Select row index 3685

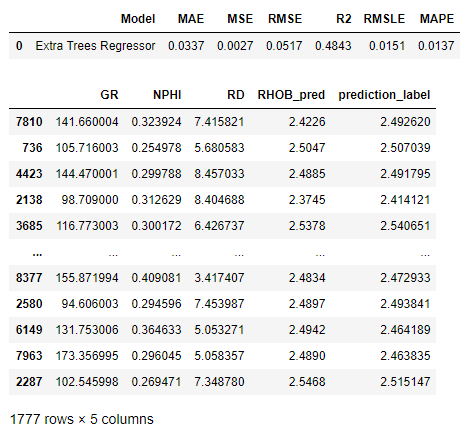[29, 226]
